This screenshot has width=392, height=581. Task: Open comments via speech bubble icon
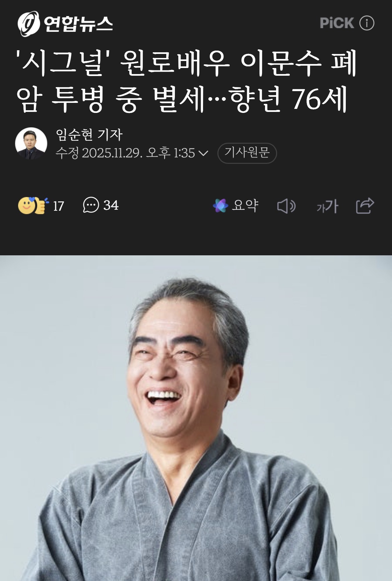point(91,205)
